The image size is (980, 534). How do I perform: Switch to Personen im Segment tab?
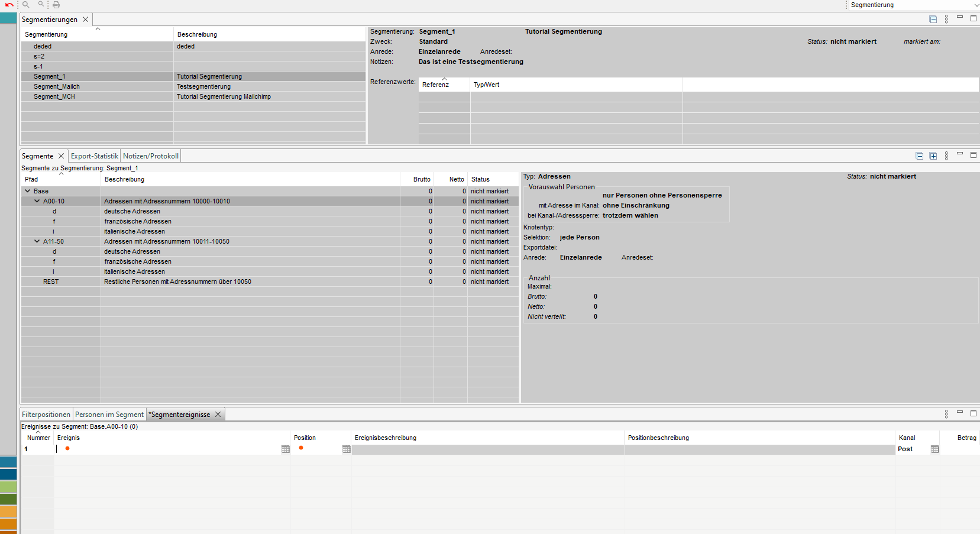point(109,415)
